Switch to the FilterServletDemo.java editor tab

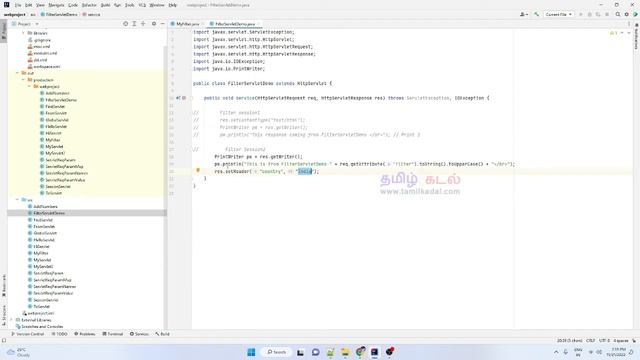tap(235, 24)
